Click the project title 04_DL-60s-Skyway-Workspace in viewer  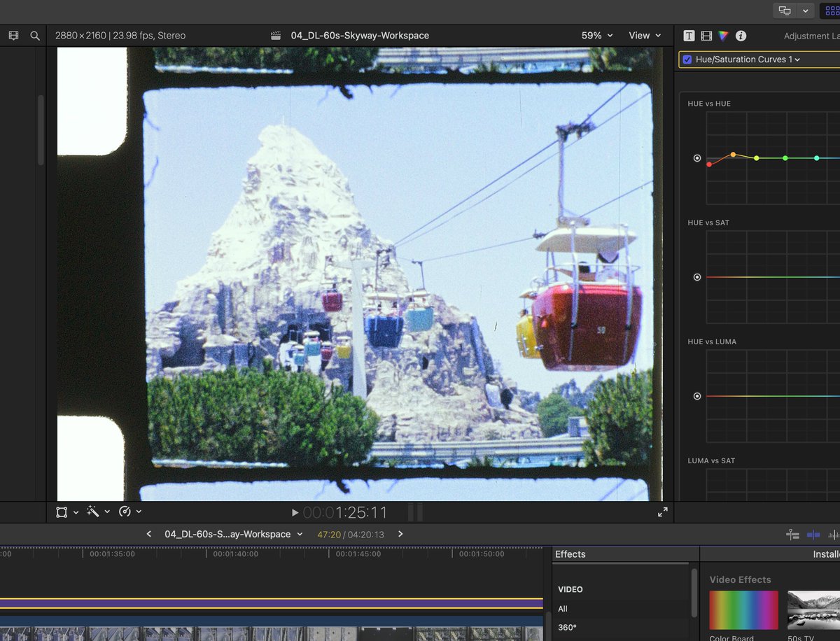pos(360,35)
